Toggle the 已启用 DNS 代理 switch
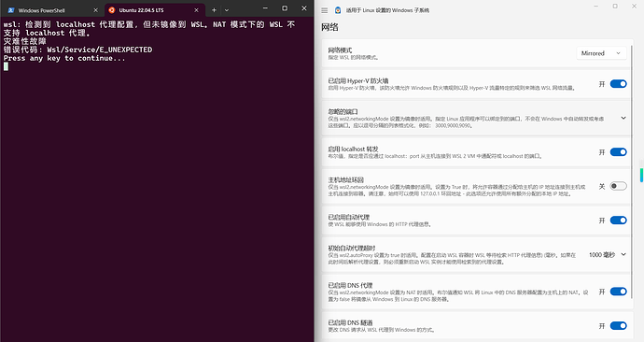The width and height of the screenshot is (644, 342). pyautogui.click(x=618, y=292)
